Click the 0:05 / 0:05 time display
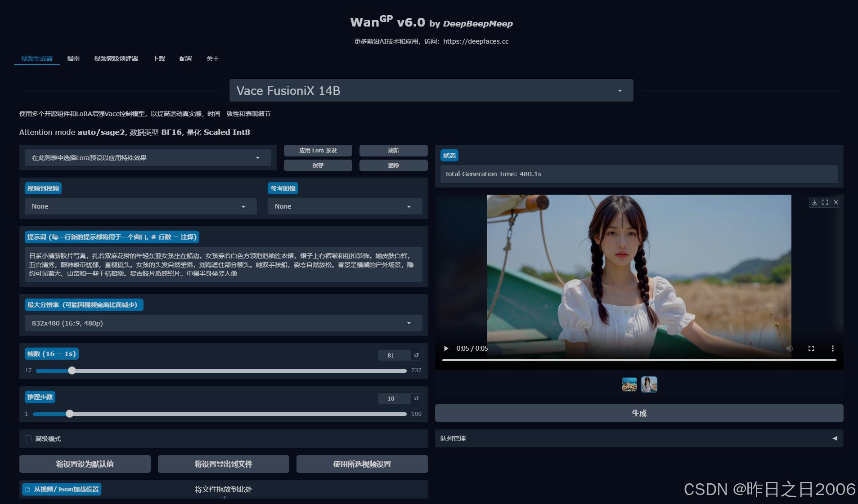 pos(472,348)
